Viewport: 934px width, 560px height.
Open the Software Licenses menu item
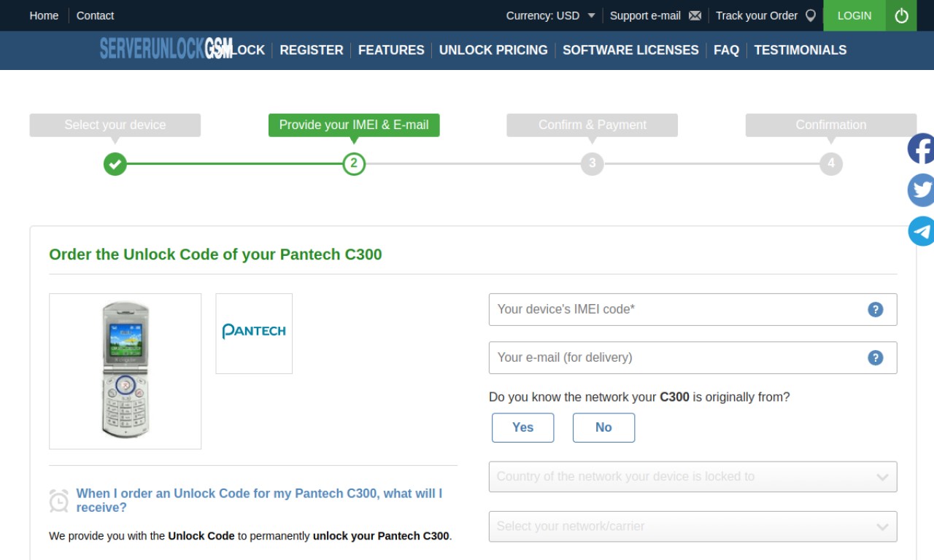pos(630,50)
